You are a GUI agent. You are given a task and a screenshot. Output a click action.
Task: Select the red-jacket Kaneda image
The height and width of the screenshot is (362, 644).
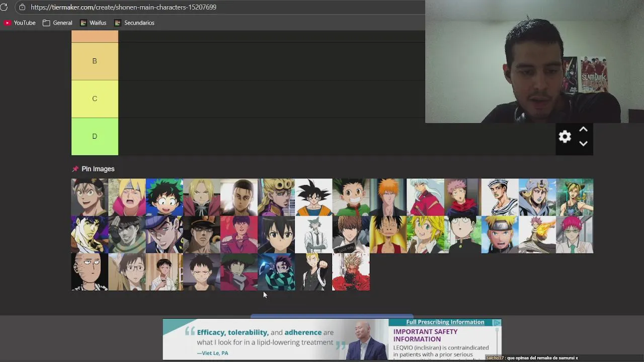[238, 234]
